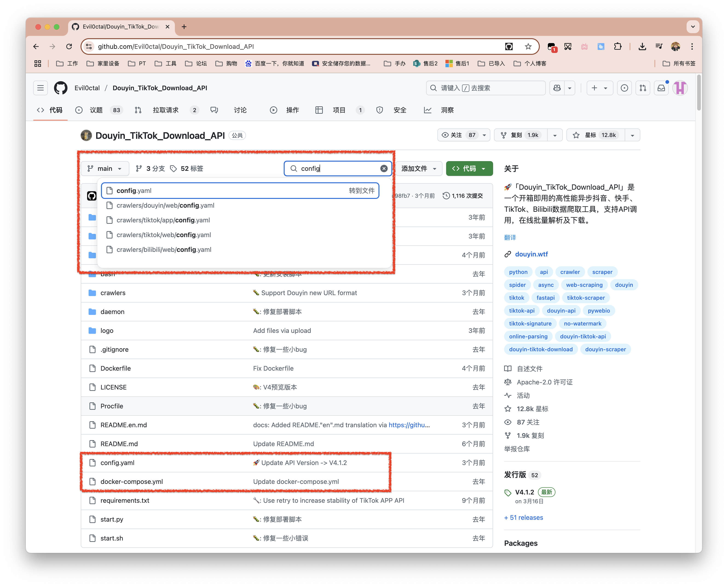Click the GitHub search input field
The image size is (728, 587).
tap(486, 88)
